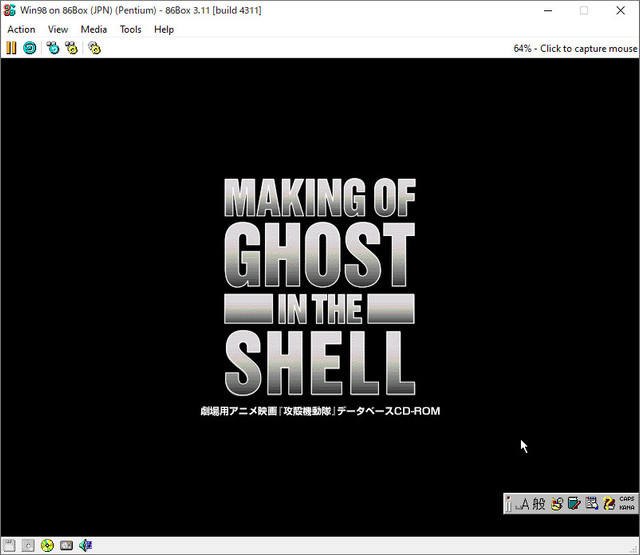640x555 pixels.
Task: Click the 3.5-inch floppy drive status icon
Action: pyautogui.click(x=9, y=545)
